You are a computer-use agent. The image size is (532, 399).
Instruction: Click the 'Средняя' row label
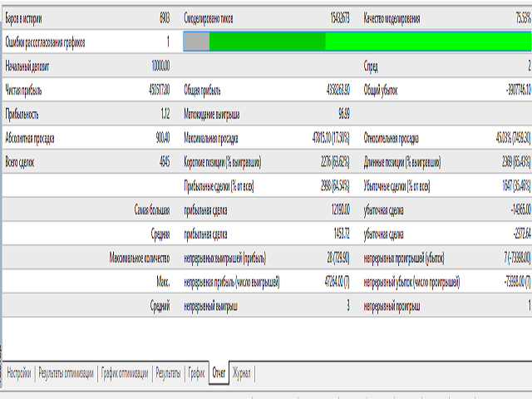point(160,234)
